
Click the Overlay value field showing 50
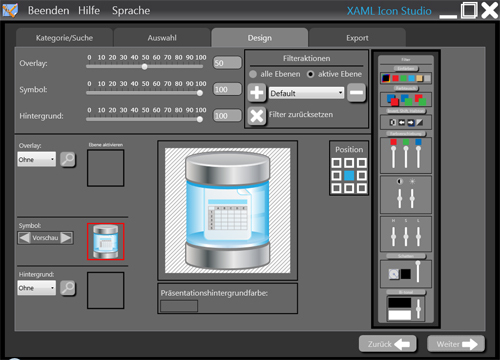(x=227, y=63)
